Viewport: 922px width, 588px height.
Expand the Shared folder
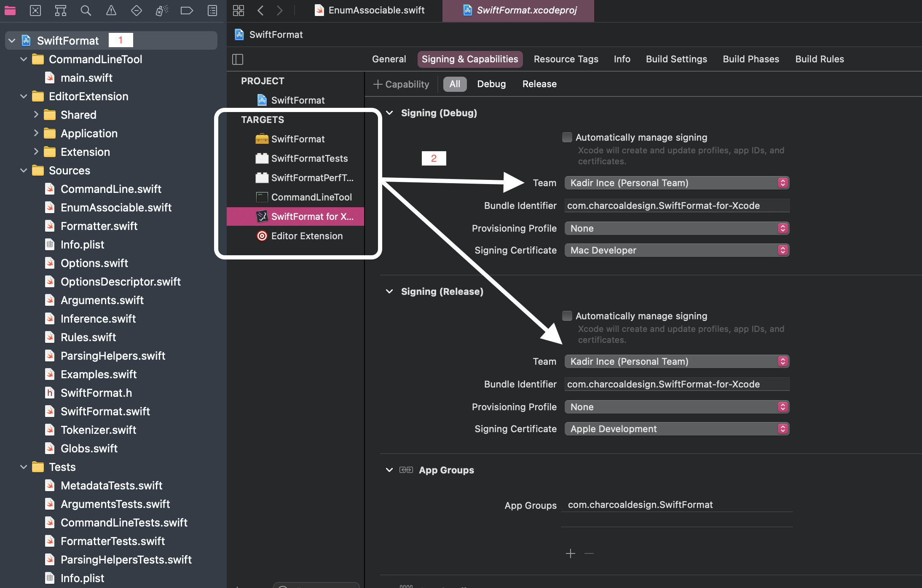(36, 115)
